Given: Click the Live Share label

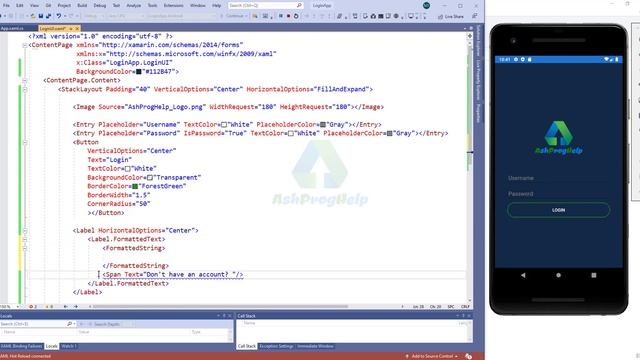Looking at the screenshot, I should click(x=454, y=17).
